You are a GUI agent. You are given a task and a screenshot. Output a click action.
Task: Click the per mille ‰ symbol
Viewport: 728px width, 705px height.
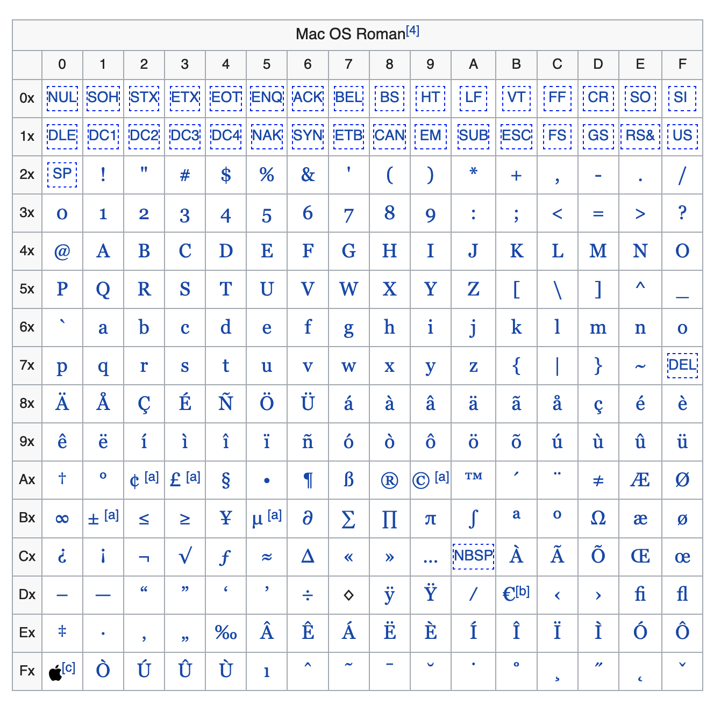pyautogui.click(x=226, y=632)
